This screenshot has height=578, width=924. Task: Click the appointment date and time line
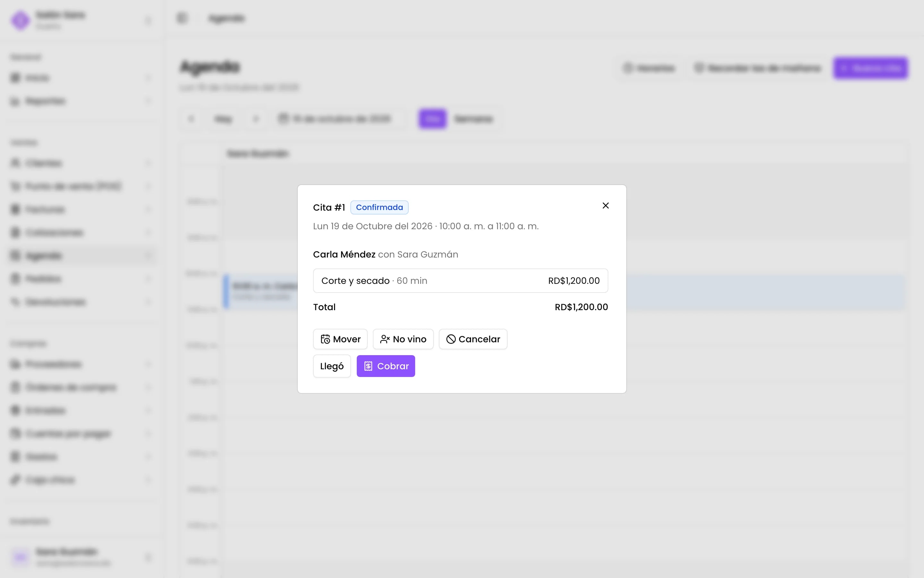[x=426, y=226]
